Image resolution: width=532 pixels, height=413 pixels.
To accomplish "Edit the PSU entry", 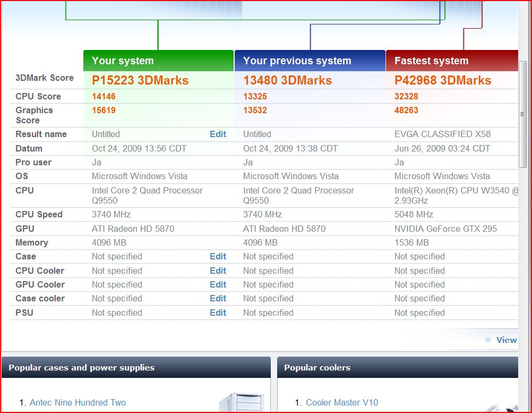I will pyautogui.click(x=218, y=313).
